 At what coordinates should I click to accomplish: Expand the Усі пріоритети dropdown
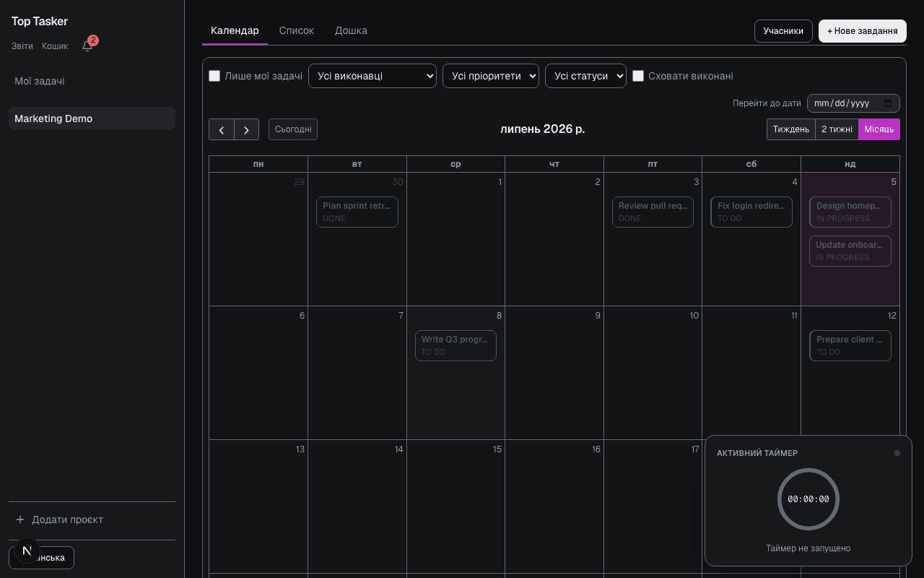(x=491, y=76)
